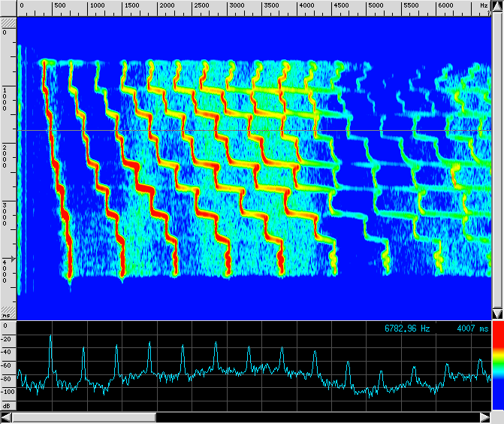Click the Hz unit label on the frequency ruler

(x=484, y=6)
